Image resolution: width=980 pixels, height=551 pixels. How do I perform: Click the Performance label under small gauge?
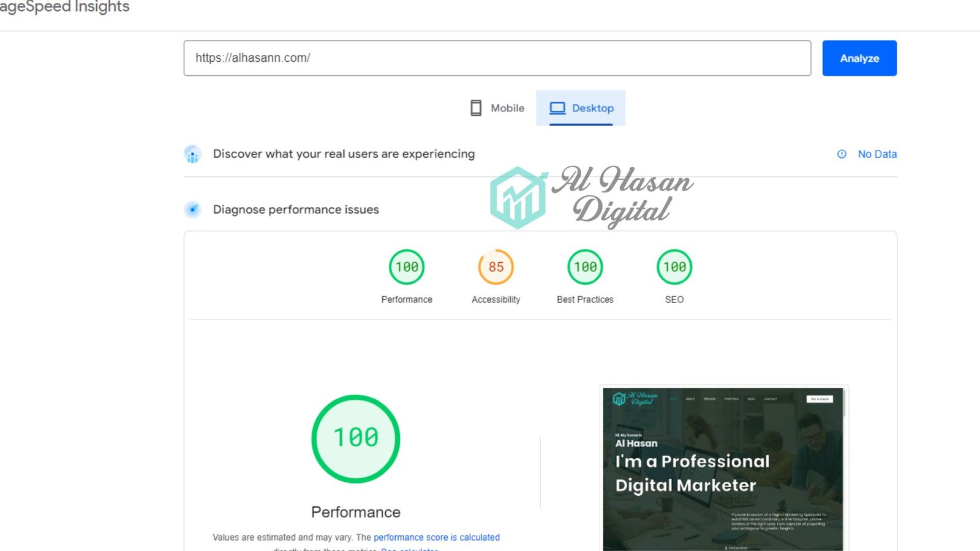[407, 299]
